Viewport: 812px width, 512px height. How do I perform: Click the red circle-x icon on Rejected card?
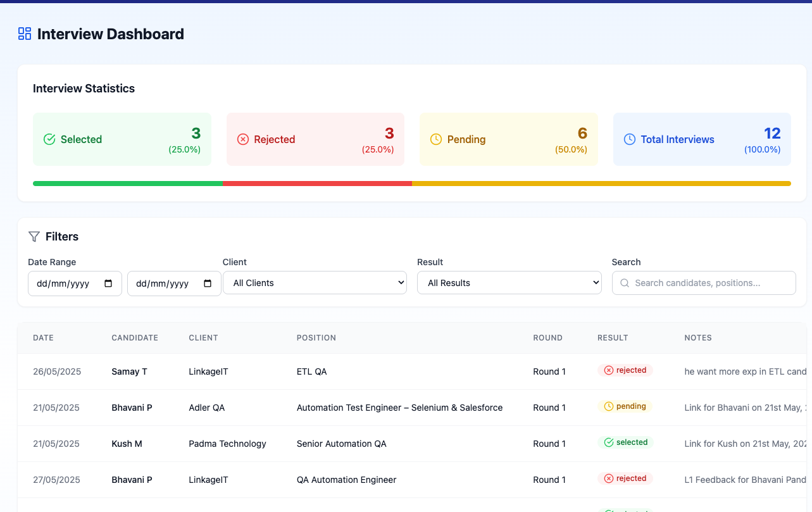click(x=243, y=139)
